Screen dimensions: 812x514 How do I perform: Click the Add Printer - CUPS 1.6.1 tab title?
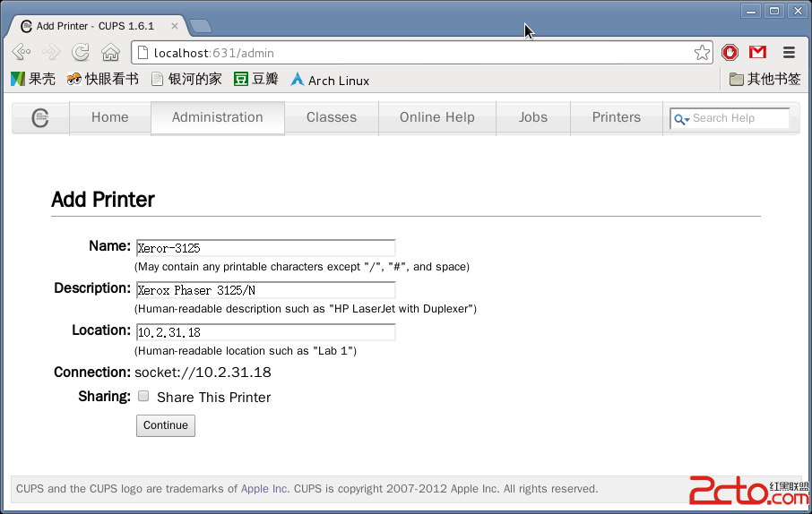coord(95,26)
